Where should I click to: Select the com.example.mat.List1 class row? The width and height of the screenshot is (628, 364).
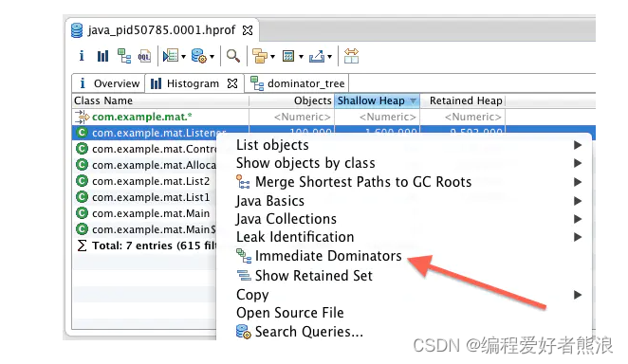[x=144, y=197]
